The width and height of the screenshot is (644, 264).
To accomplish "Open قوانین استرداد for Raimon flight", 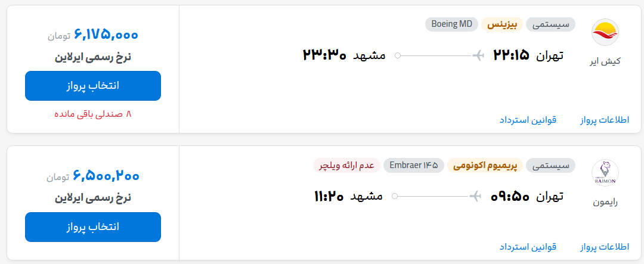I will (x=528, y=247).
